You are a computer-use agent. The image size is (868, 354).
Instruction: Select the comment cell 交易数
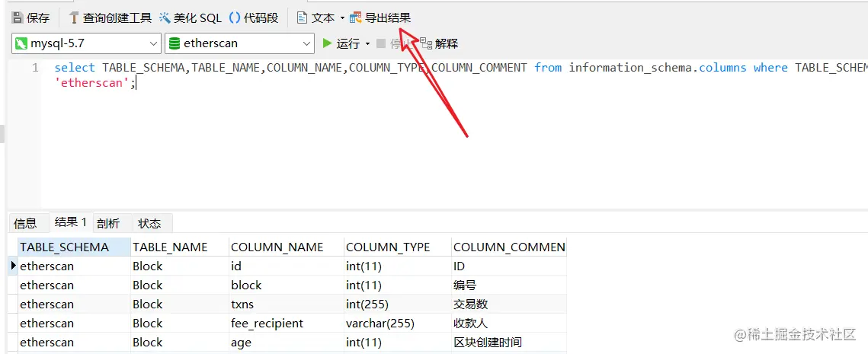click(509, 305)
